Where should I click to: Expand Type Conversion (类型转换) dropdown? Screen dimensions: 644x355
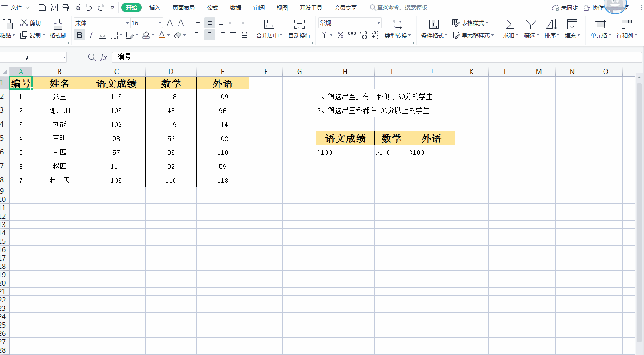tap(410, 35)
